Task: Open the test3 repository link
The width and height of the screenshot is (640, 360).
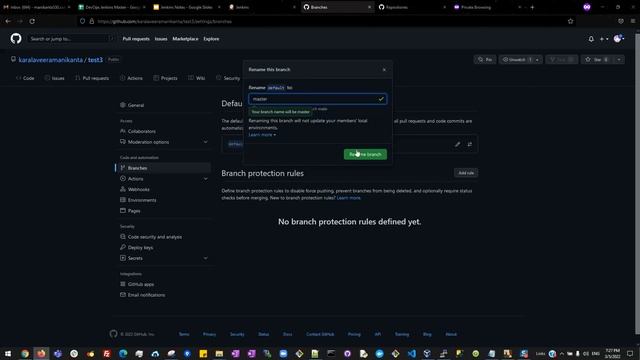Action: point(96,60)
